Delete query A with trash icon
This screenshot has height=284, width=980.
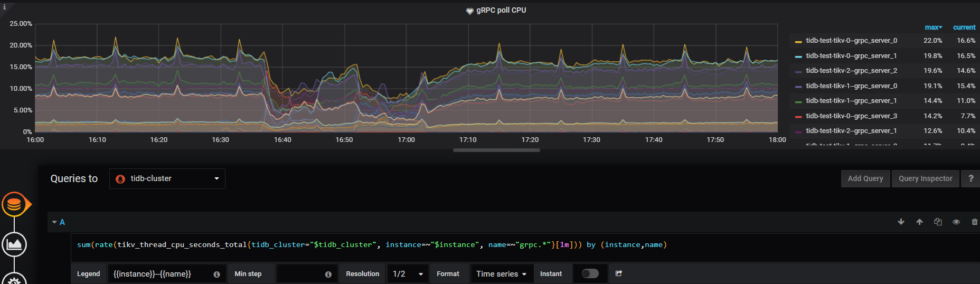tap(974, 222)
